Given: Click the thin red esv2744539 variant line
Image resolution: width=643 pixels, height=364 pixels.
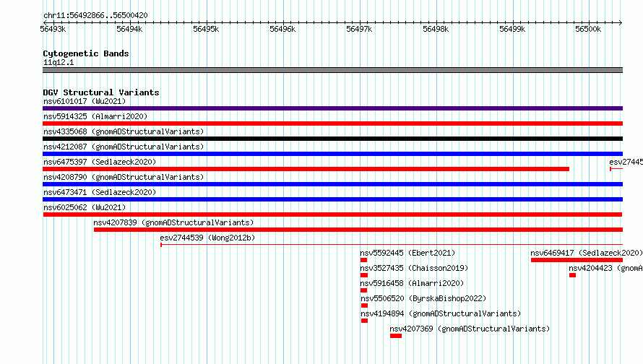Looking at the screenshot, I should pyautogui.click(x=392, y=245).
